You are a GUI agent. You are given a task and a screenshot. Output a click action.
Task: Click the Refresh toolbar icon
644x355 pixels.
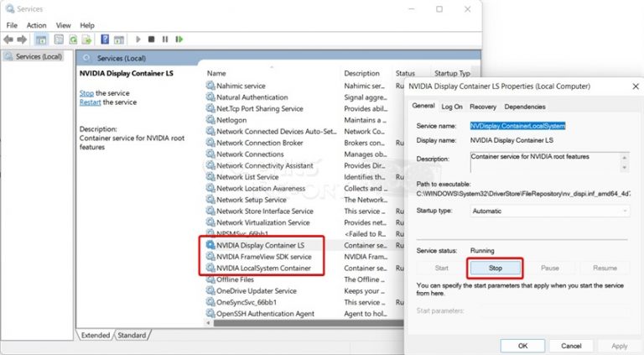73,39
